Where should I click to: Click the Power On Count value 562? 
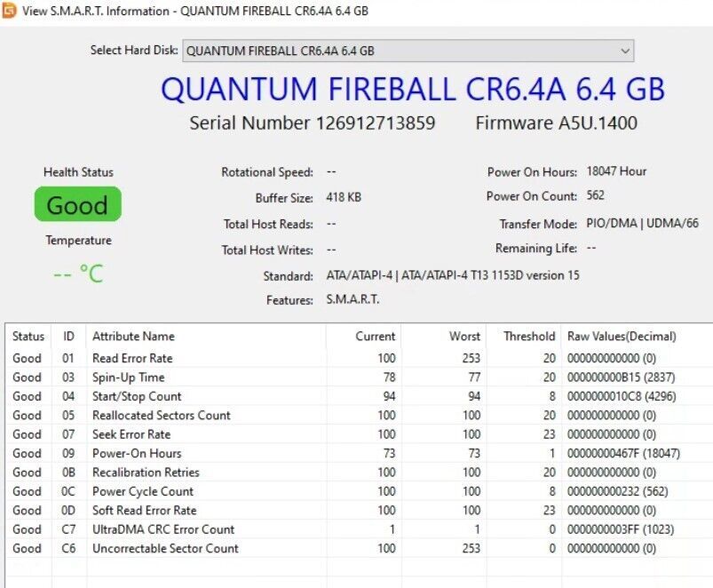click(595, 195)
